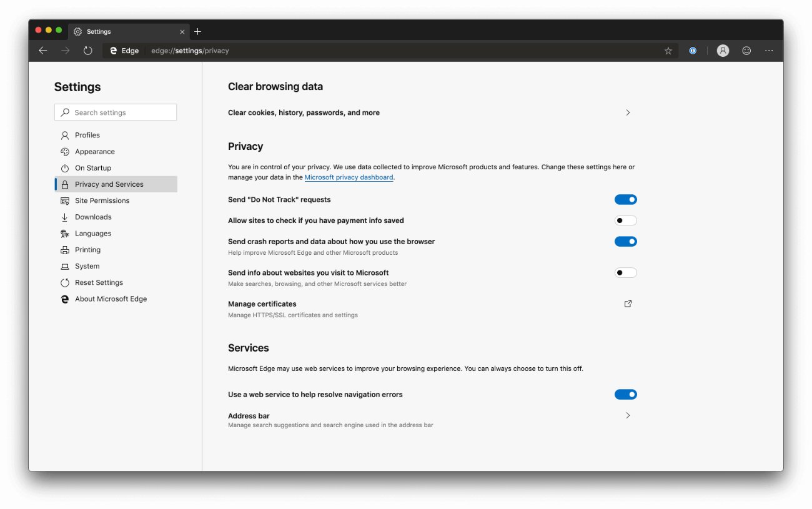
Task: Click About Microsoft Edge
Action: tap(111, 299)
